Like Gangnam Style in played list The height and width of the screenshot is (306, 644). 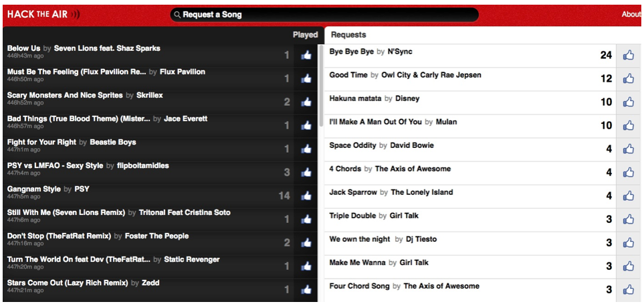[306, 196]
